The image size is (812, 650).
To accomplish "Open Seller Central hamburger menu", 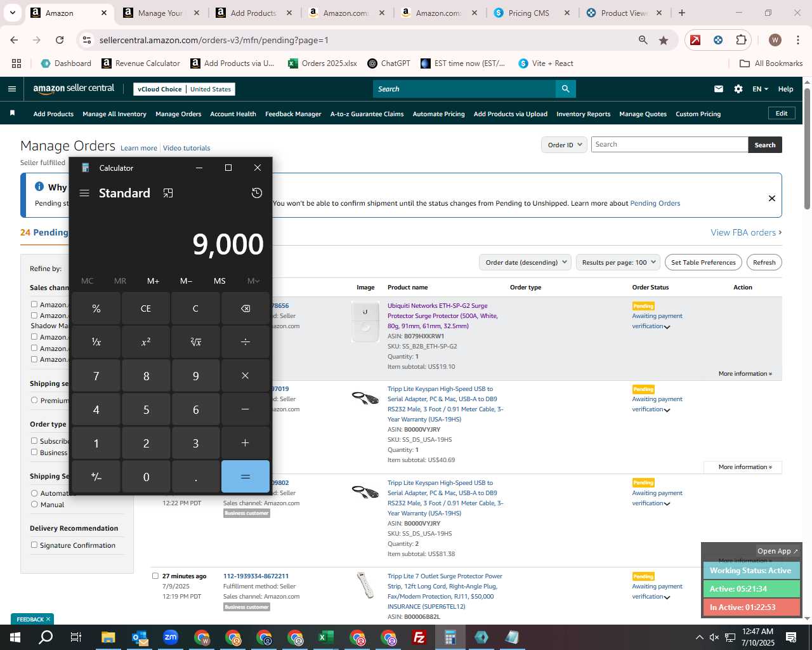I will [12, 89].
